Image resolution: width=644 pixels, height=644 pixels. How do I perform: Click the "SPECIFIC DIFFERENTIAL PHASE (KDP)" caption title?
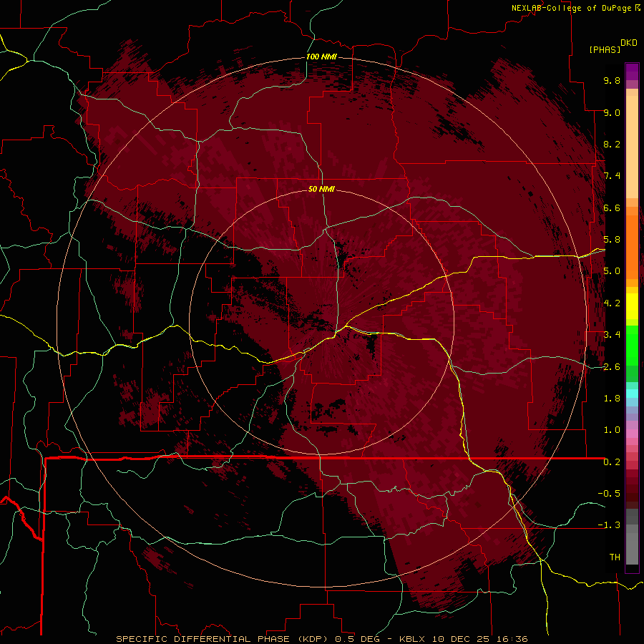coord(222,639)
